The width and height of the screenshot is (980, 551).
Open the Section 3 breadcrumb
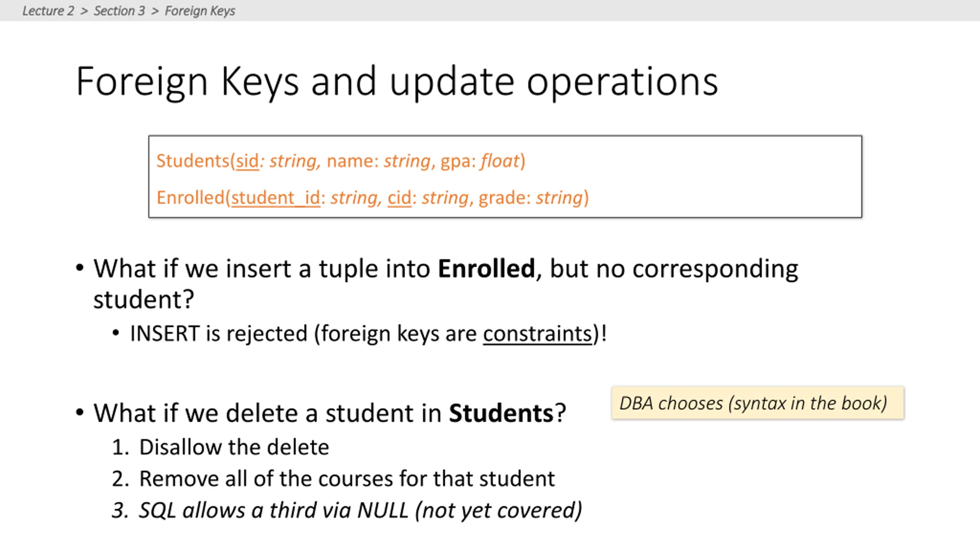[119, 11]
